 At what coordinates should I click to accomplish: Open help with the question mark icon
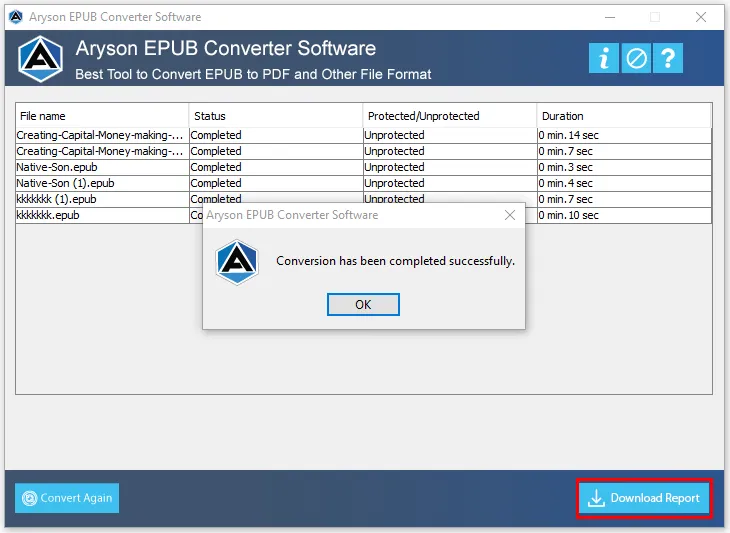668,58
